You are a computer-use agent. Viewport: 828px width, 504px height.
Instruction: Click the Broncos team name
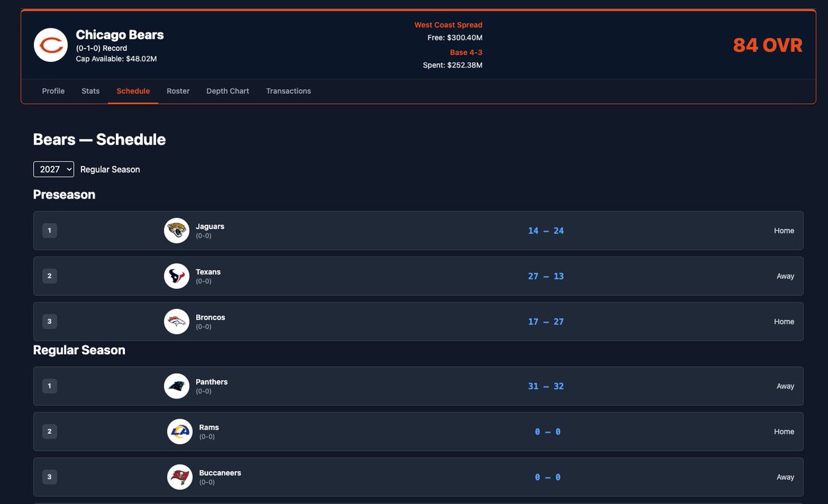pos(210,317)
